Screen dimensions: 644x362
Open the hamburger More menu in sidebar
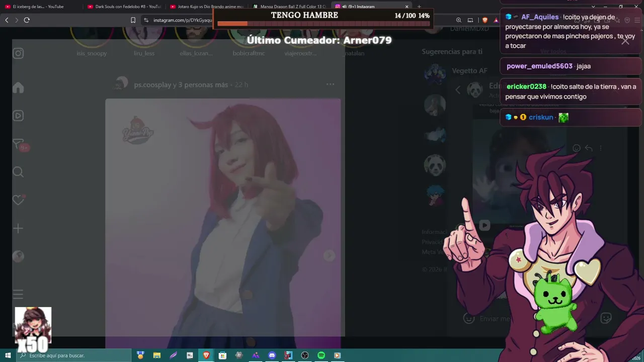coord(18,294)
